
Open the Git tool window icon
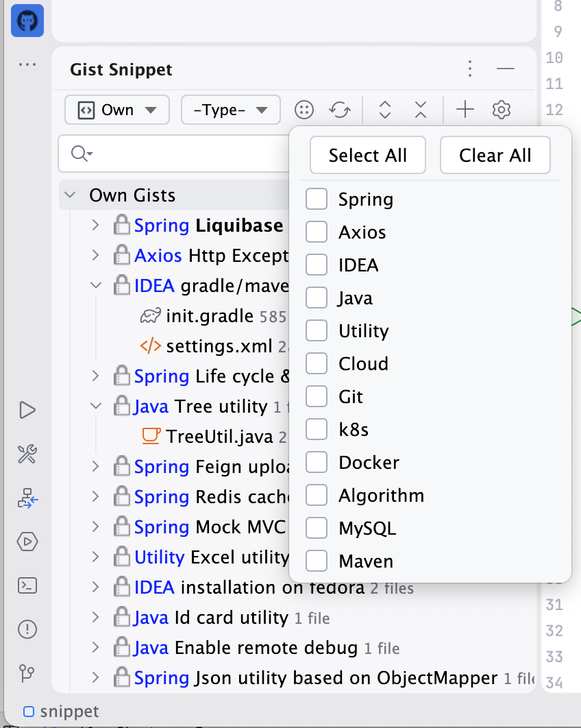click(27, 673)
